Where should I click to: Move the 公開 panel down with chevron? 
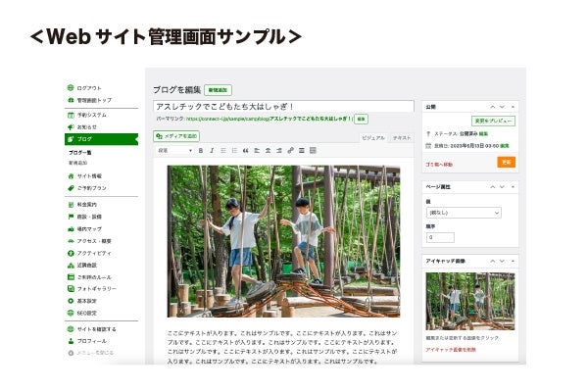(502, 107)
